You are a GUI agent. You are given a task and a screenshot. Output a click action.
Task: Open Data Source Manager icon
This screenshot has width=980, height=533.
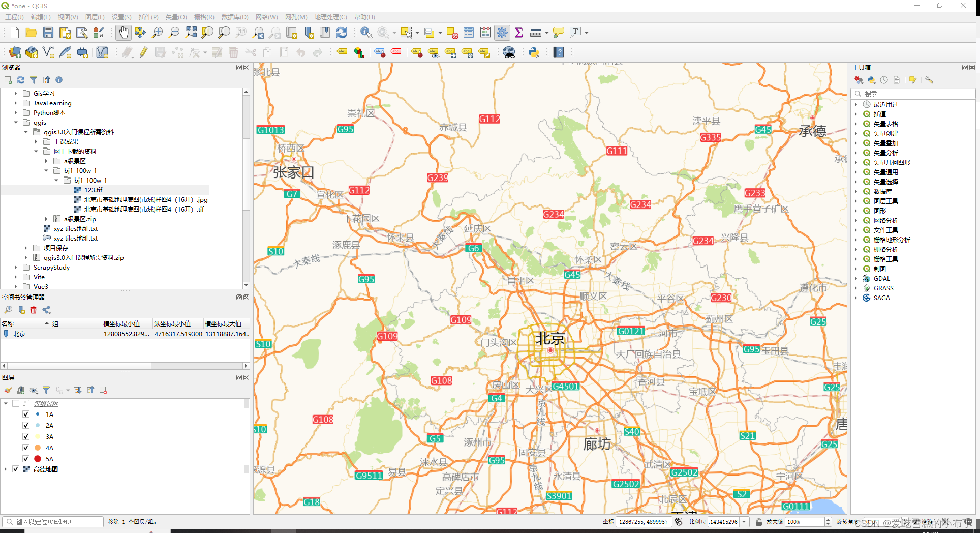(x=15, y=52)
